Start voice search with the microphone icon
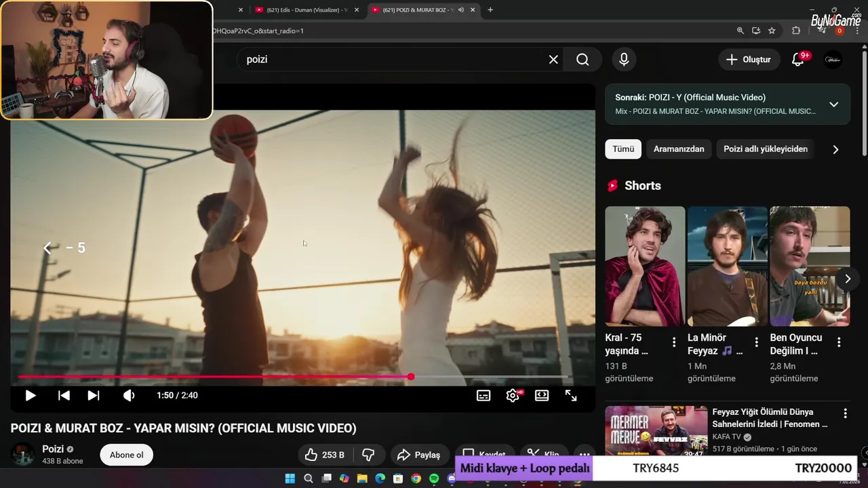 [x=624, y=60]
